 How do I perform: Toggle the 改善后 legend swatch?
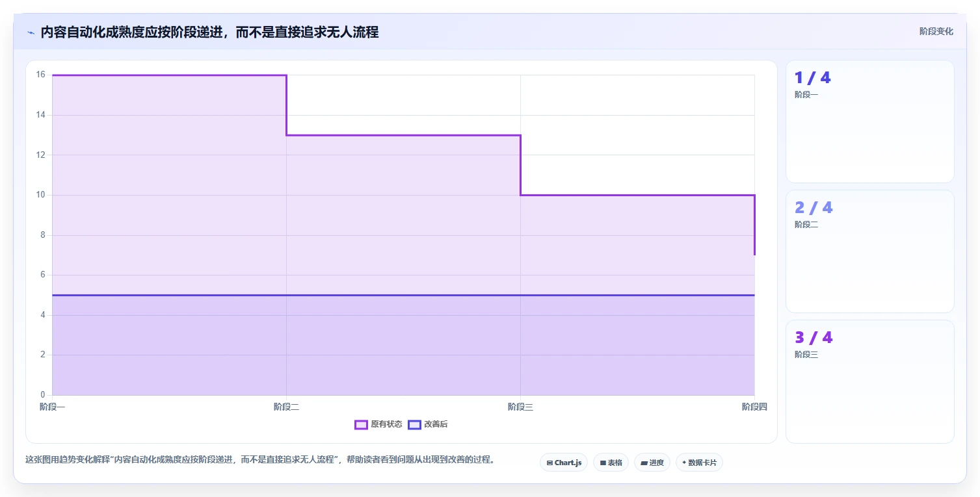(414, 424)
